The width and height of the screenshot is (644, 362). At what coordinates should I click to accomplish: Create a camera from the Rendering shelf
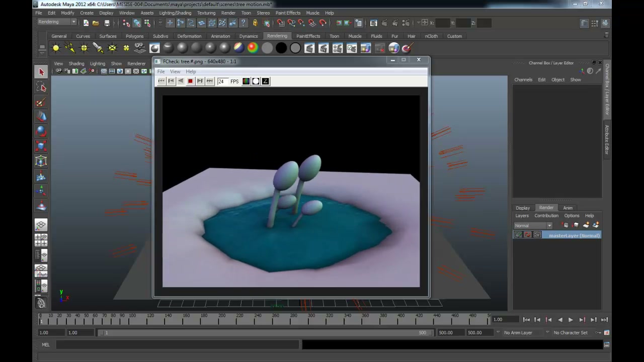[x=140, y=48]
